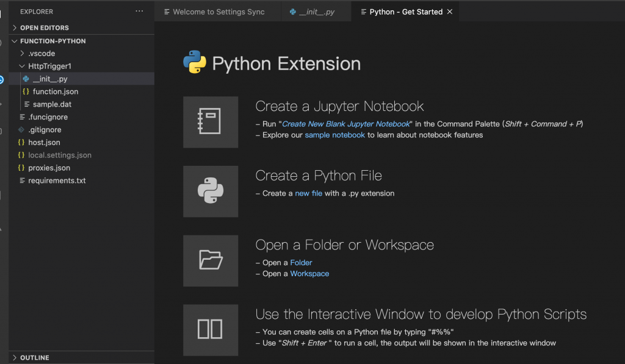Click the Python file icon beside __init__.py in Explorer

tap(26, 79)
